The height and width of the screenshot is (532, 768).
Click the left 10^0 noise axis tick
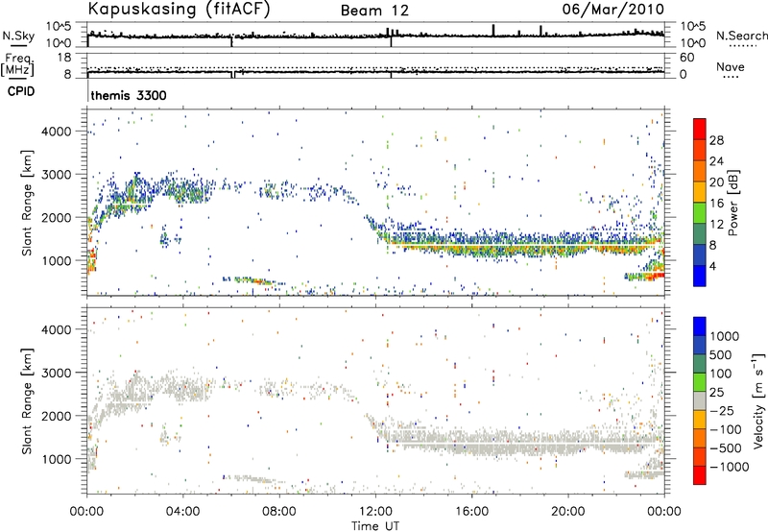tap(59, 43)
